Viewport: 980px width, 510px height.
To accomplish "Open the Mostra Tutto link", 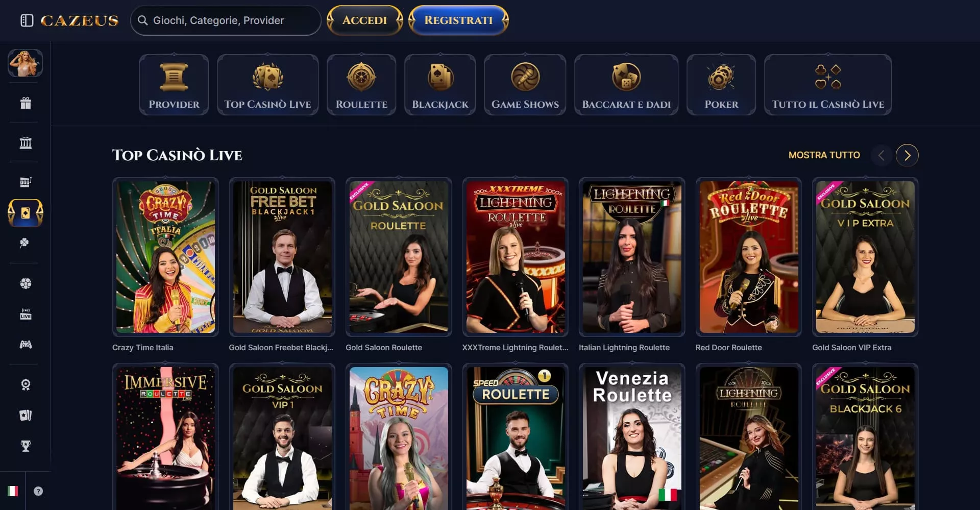I will click(824, 155).
